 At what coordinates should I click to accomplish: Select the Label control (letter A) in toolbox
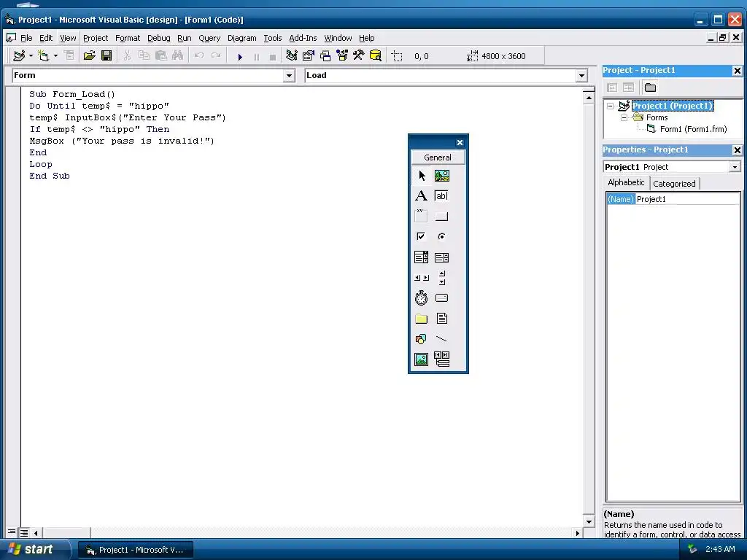(x=421, y=195)
